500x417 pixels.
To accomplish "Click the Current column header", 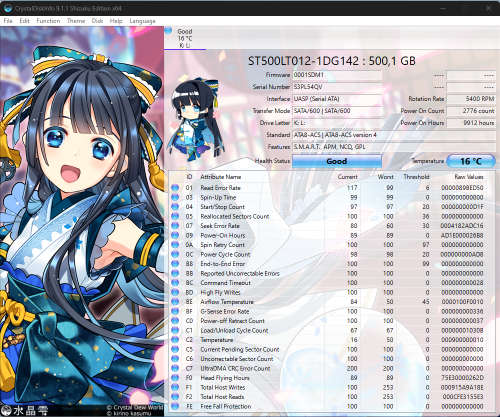I will [x=347, y=177].
